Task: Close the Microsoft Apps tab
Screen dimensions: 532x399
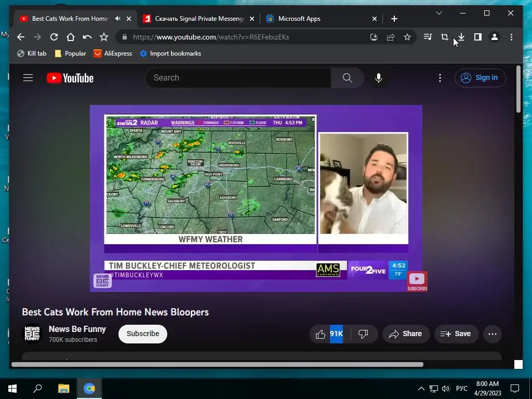Action: [x=374, y=19]
